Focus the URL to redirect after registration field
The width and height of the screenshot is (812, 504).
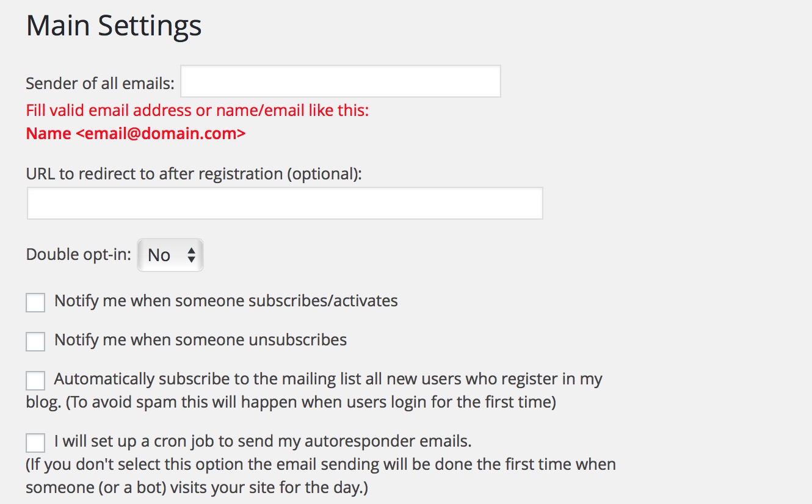(x=285, y=203)
